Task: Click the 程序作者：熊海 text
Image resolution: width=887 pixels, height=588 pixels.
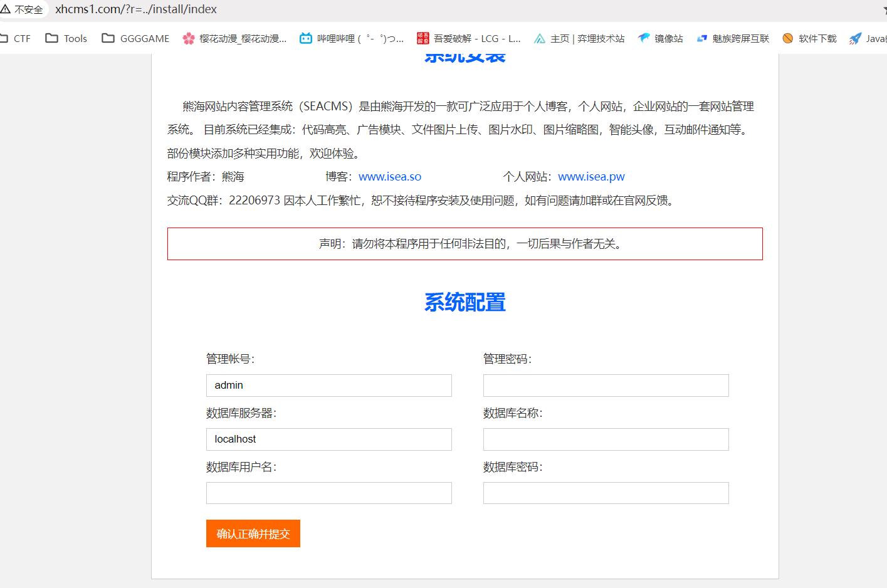Action: tap(206, 177)
